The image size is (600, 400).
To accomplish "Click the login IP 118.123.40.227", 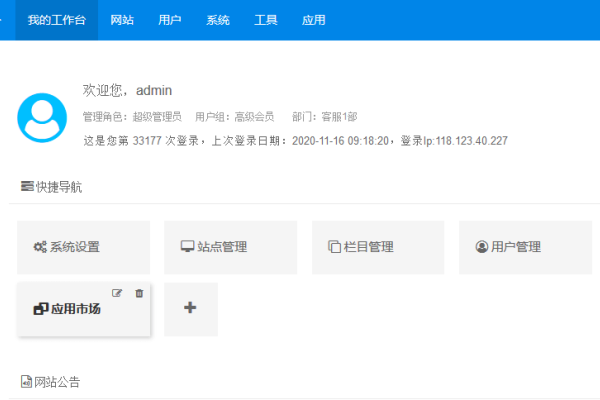I will tap(471, 141).
